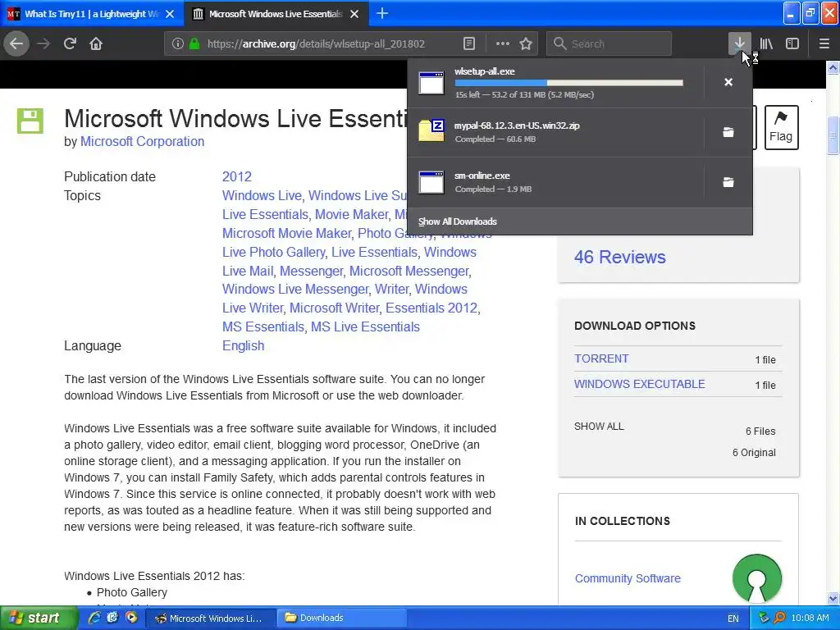Screen dimensions: 840x630
Task: Click the wlsetup-all.exe download progress bar
Action: click(x=569, y=83)
